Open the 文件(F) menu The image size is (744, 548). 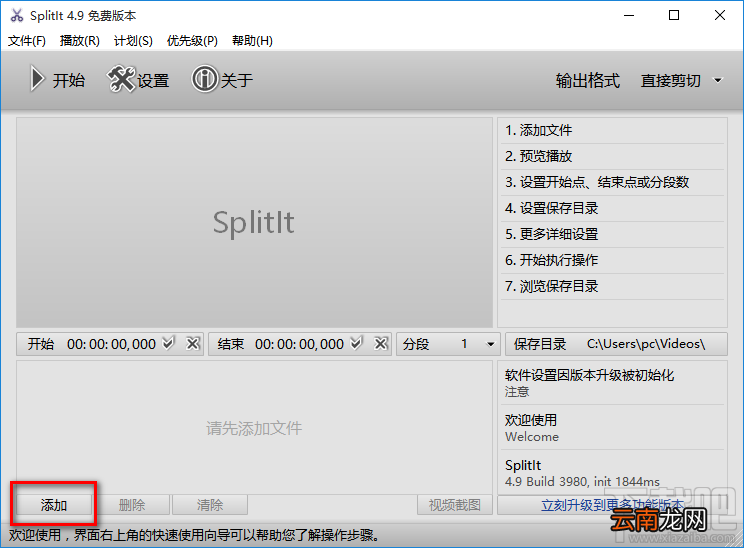[27, 41]
